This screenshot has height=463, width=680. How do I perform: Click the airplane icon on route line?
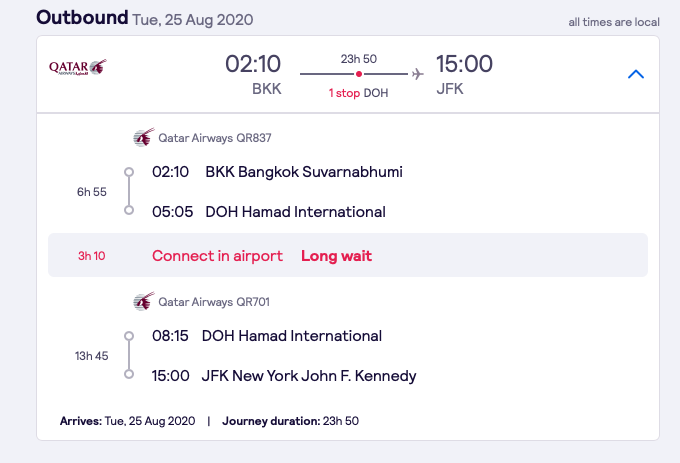(417, 74)
